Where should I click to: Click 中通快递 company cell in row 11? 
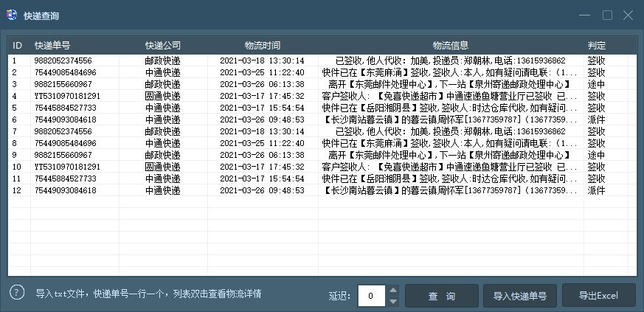coord(163,179)
